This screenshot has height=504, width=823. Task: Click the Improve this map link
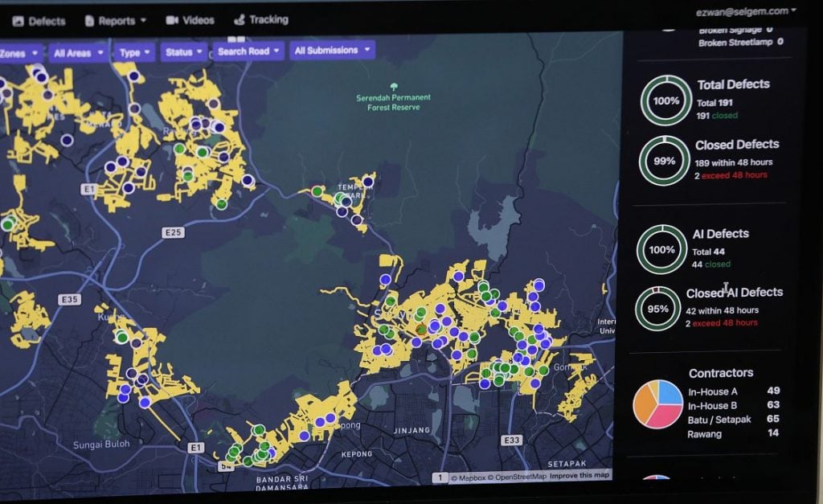[579, 476]
